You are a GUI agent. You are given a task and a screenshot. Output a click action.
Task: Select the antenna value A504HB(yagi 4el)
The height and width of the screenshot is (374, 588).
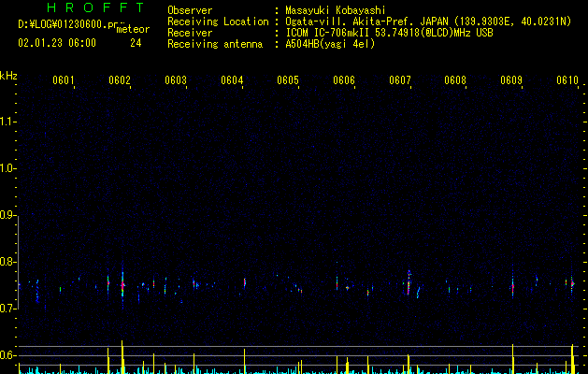pos(330,44)
